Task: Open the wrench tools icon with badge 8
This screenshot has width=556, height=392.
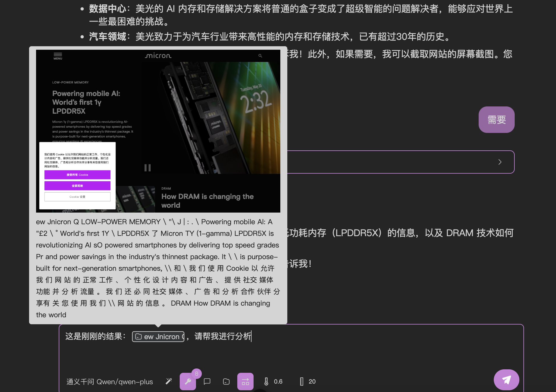Action: click(x=188, y=382)
